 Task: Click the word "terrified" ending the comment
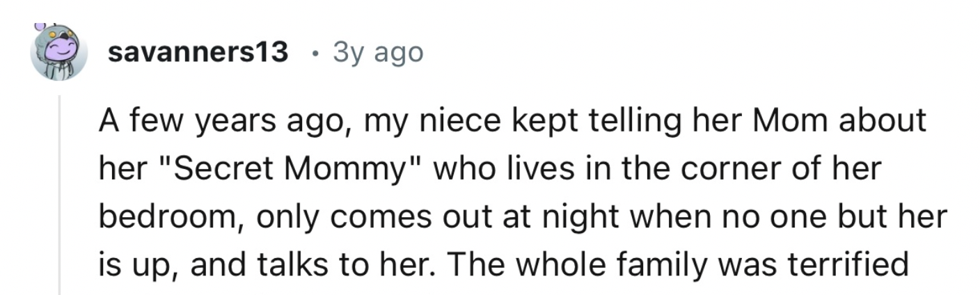tap(844, 264)
